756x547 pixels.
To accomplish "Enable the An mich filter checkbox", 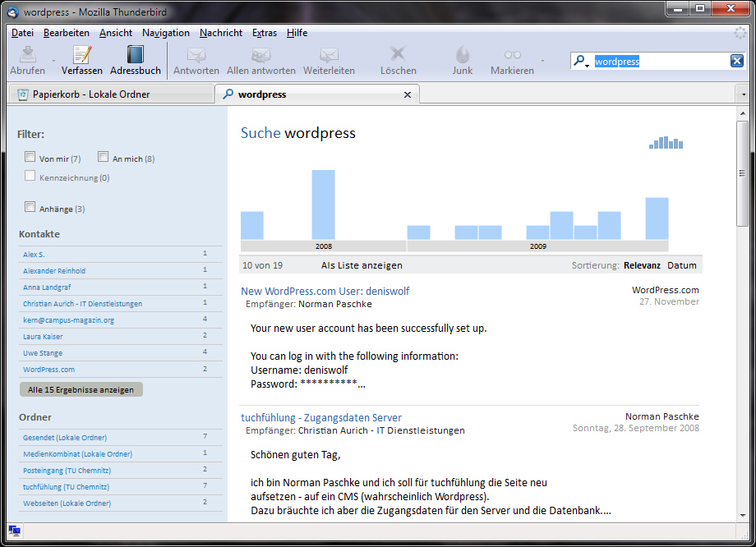I will 103,157.
